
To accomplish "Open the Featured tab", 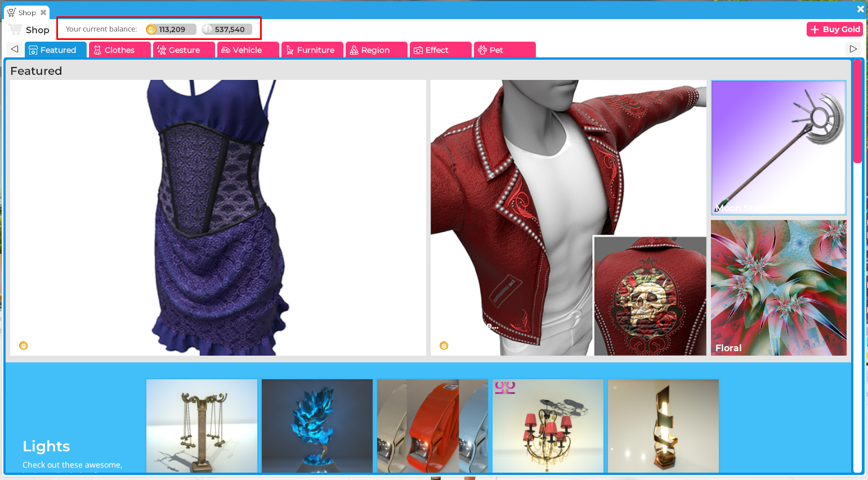I will click(55, 50).
